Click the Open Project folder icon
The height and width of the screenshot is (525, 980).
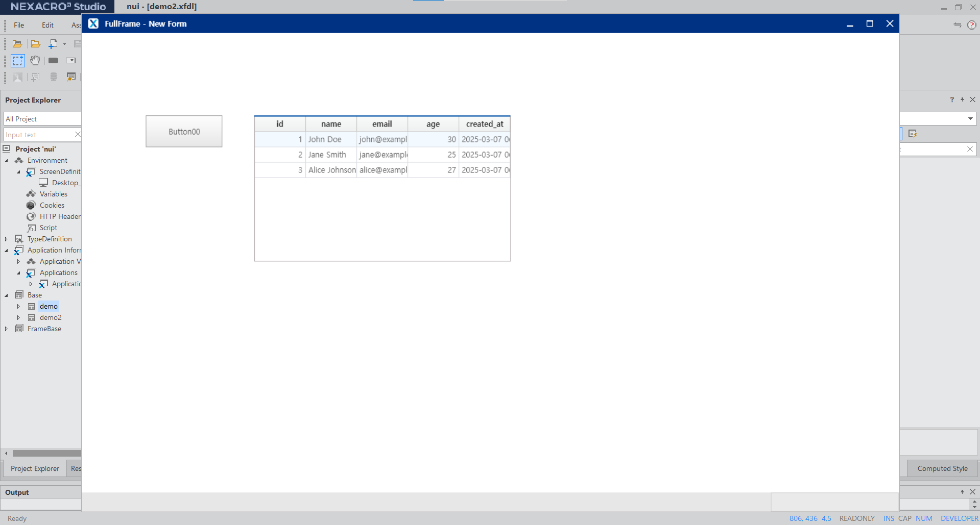point(17,44)
